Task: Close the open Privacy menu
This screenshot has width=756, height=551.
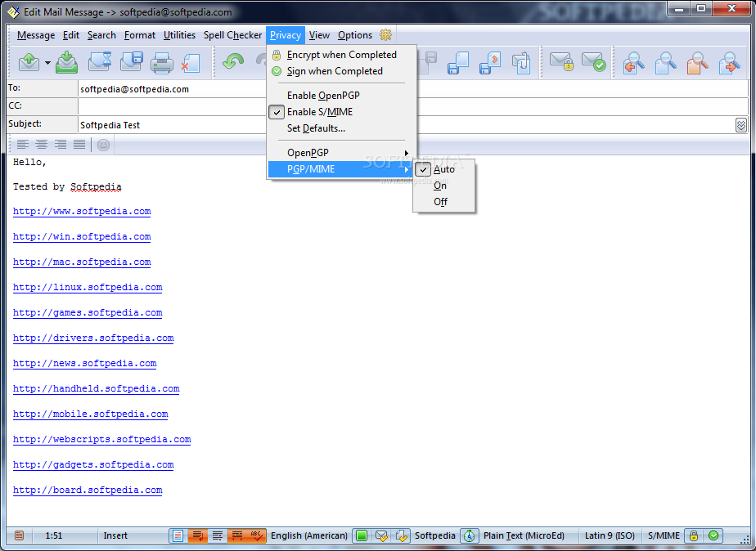Action: [286, 35]
